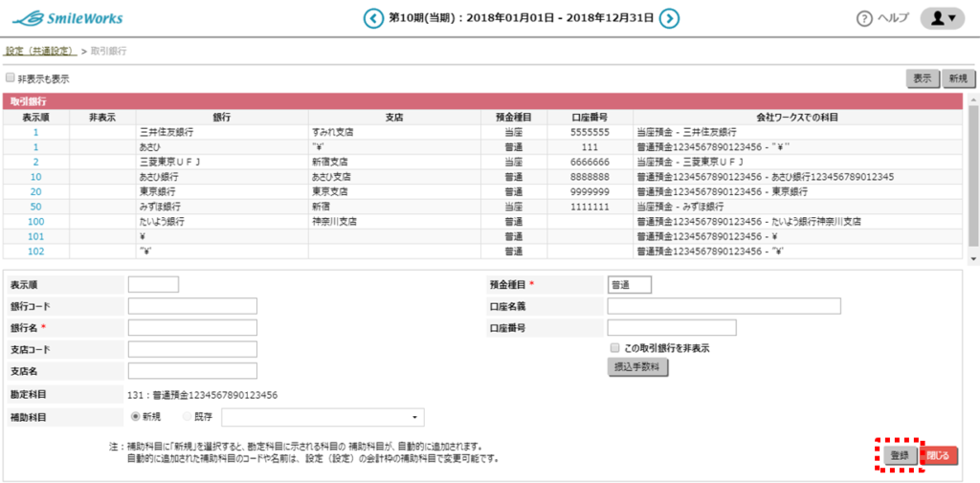Viewport: 980px width, 483px height.
Task: Open display order 101 row link
Action: [x=35, y=236]
